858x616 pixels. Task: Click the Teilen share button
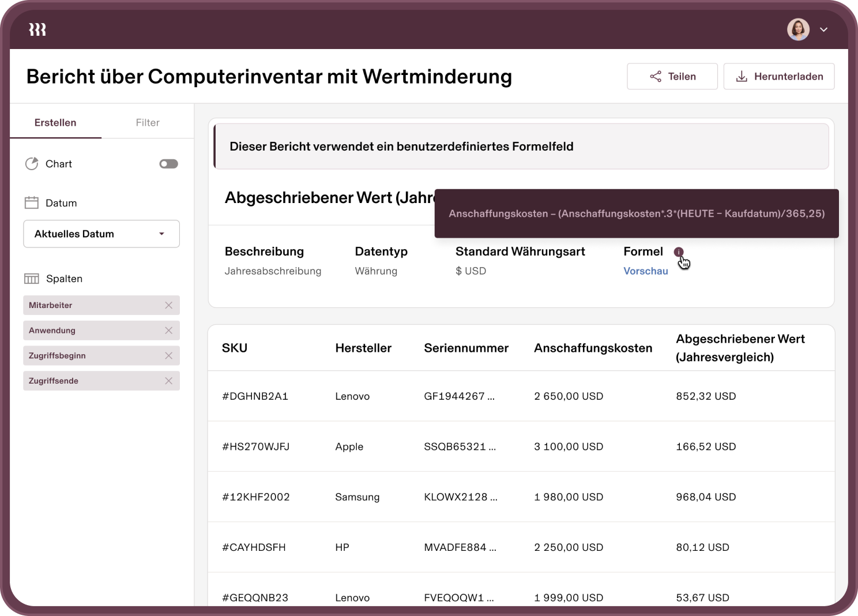(x=672, y=77)
